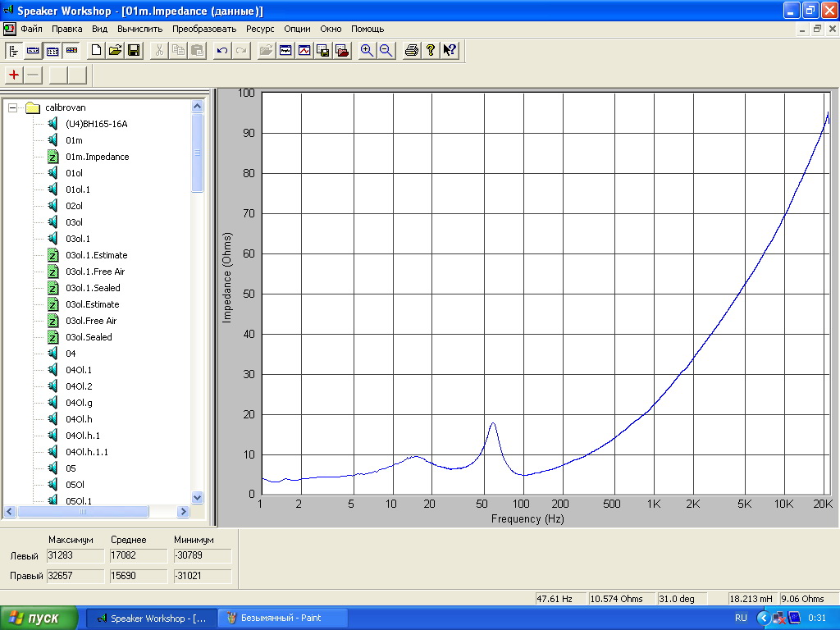This screenshot has width=840, height=630.
Task: Collapse the calibrovan folder tree node
Action: point(12,107)
